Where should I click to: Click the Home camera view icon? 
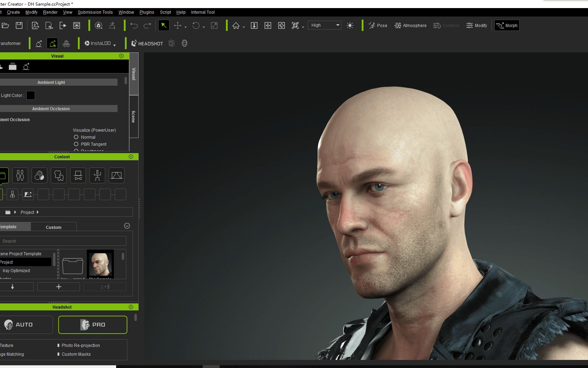pyautogui.click(x=236, y=25)
